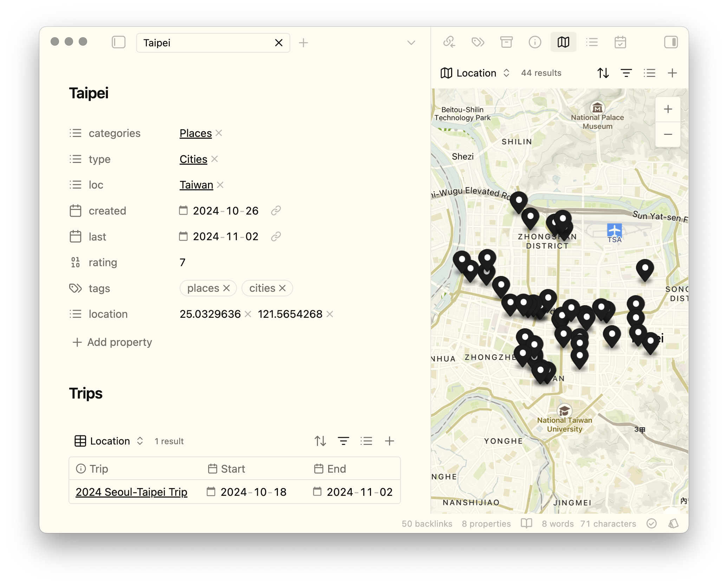Zoom in on the Taipei map
The width and height of the screenshot is (728, 585).
click(668, 109)
